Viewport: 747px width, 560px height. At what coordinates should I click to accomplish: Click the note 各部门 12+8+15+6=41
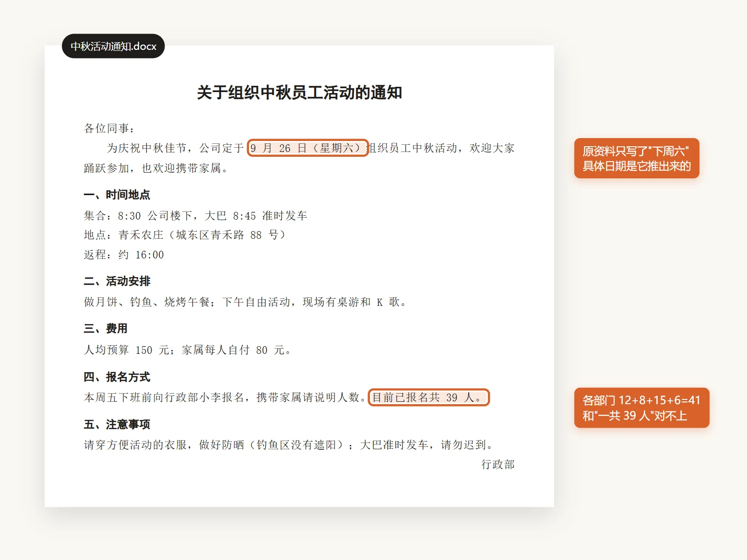point(641,408)
